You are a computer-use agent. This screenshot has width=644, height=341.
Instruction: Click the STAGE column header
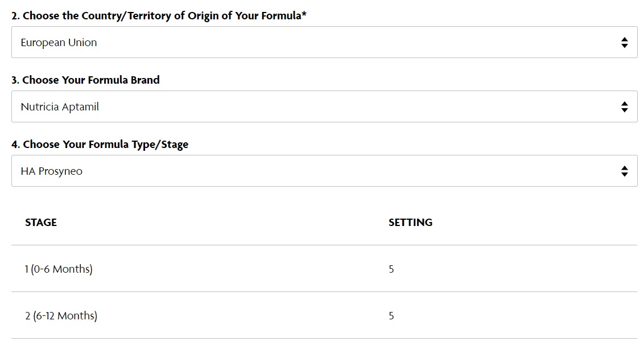(x=40, y=222)
